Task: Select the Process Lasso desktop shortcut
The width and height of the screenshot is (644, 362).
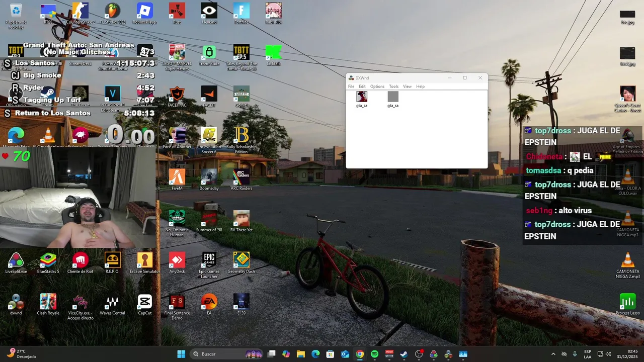Action: [x=628, y=305]
